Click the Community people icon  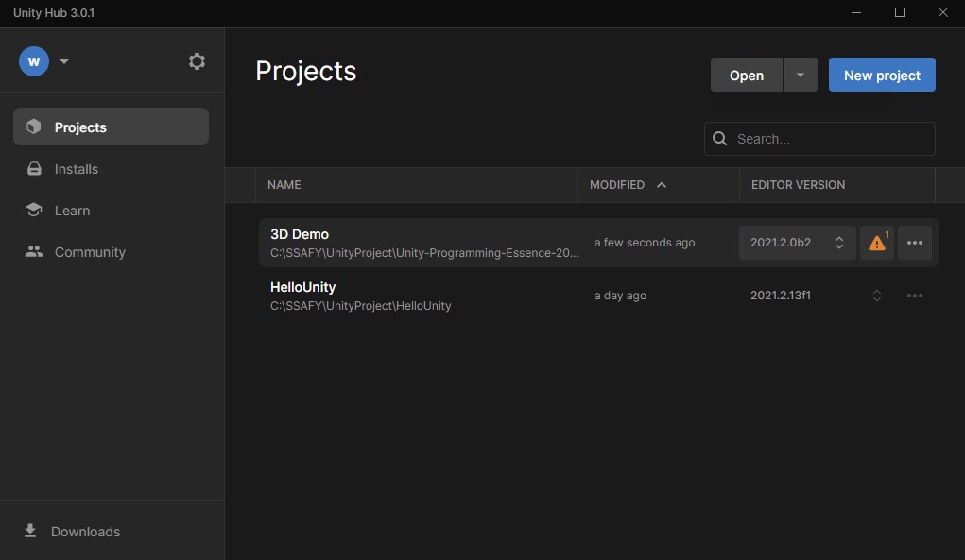pos(34,251)
